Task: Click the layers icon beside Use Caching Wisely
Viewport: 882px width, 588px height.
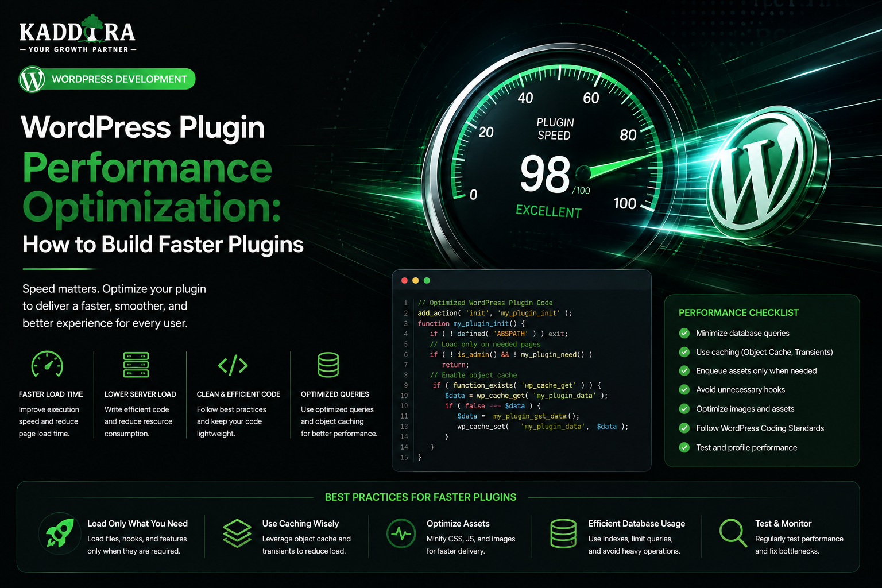Action: 237,533
